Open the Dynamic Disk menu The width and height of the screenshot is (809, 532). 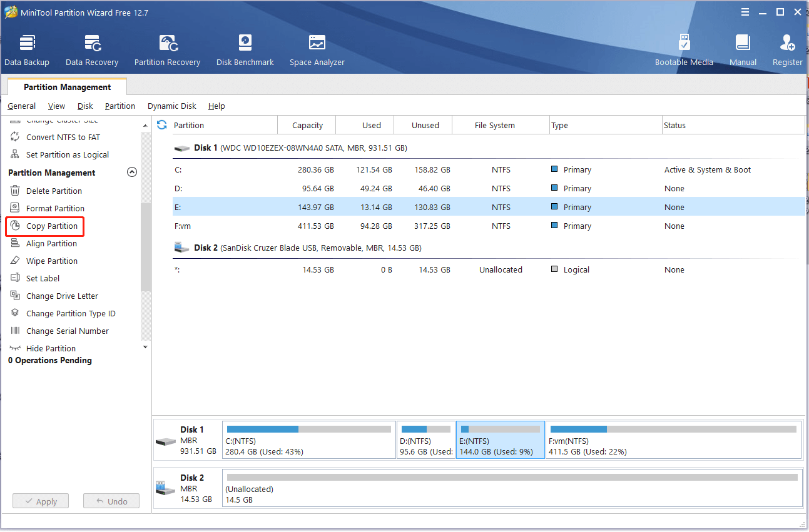tap(172, 106)
